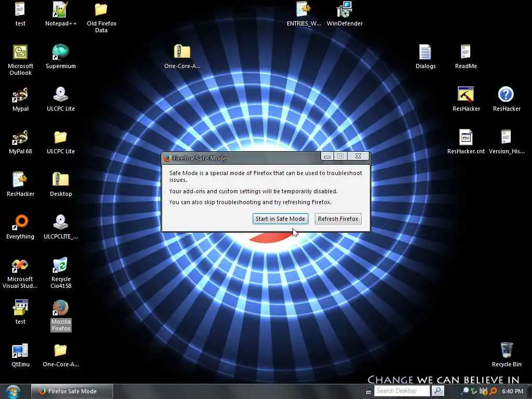The height and width of the screenshot is (399, 532).
Task: Open the Old Firefox Data folder
Action: pyautogui.click(x=101, y=17)
